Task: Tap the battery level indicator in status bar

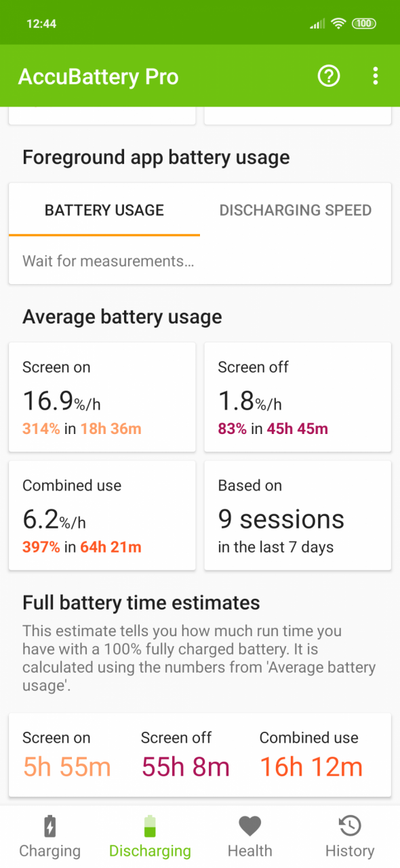Action: (364, 24)
